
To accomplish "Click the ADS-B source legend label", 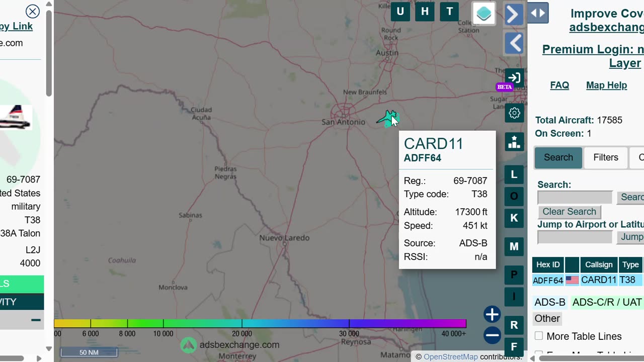I will [550, 302].
